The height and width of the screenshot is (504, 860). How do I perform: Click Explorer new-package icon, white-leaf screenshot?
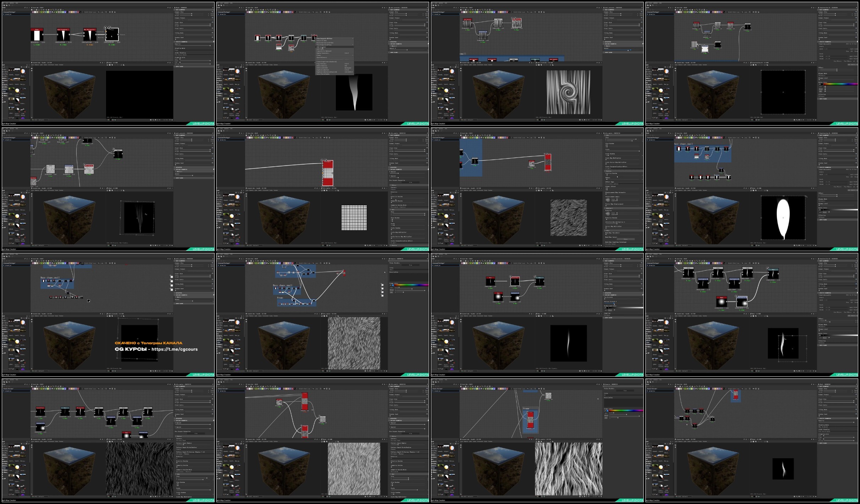648,135
